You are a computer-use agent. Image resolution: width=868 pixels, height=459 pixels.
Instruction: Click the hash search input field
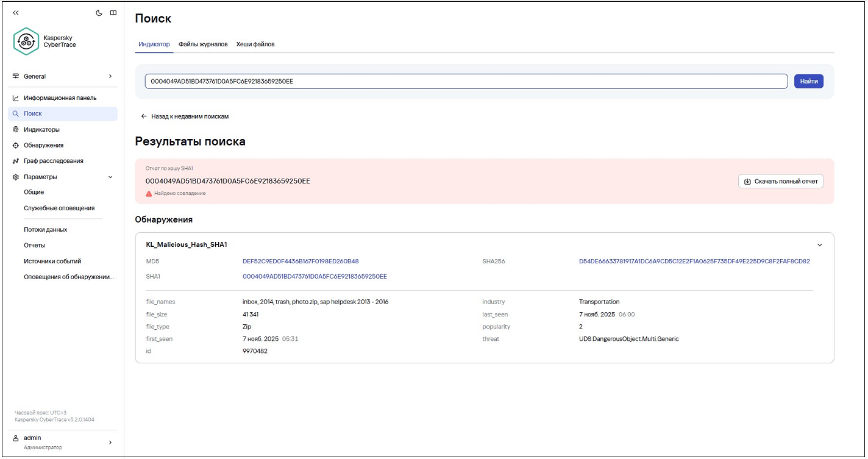pyautogui.click(x=466, y=81)
